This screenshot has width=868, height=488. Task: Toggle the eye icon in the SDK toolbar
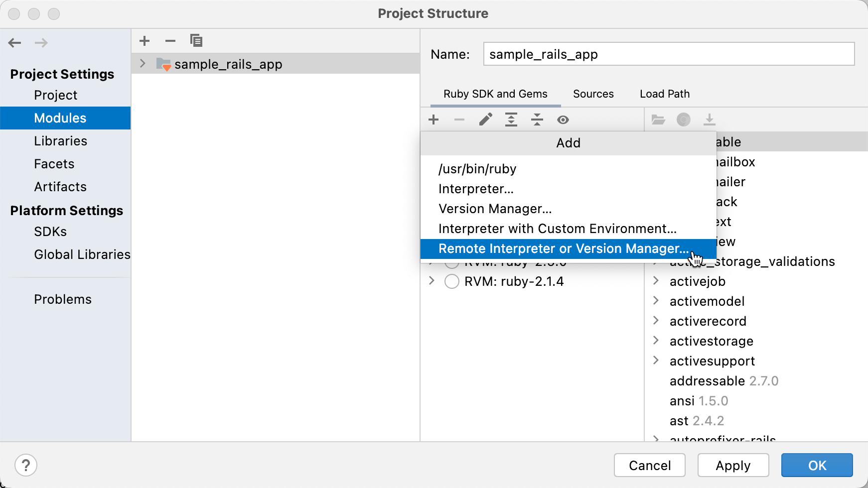click(x=563, y=120)
